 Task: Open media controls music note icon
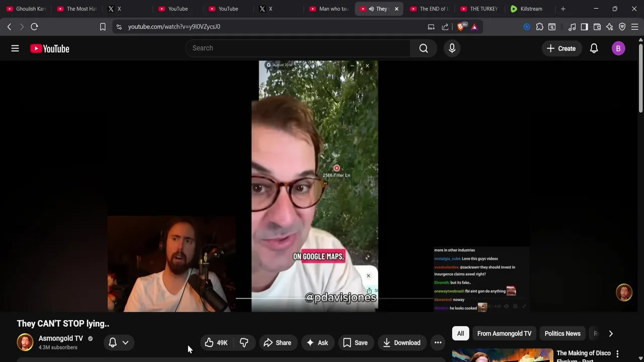click(572, 27)
